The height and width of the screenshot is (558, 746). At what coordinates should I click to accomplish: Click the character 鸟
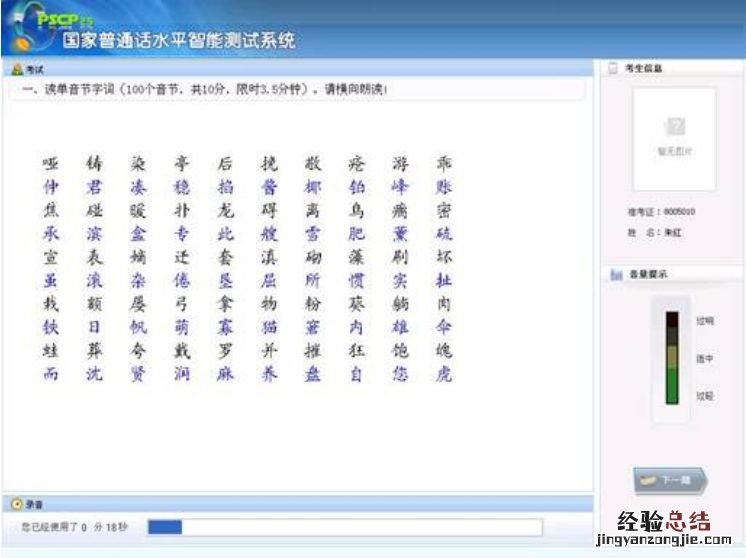point(356,210)
